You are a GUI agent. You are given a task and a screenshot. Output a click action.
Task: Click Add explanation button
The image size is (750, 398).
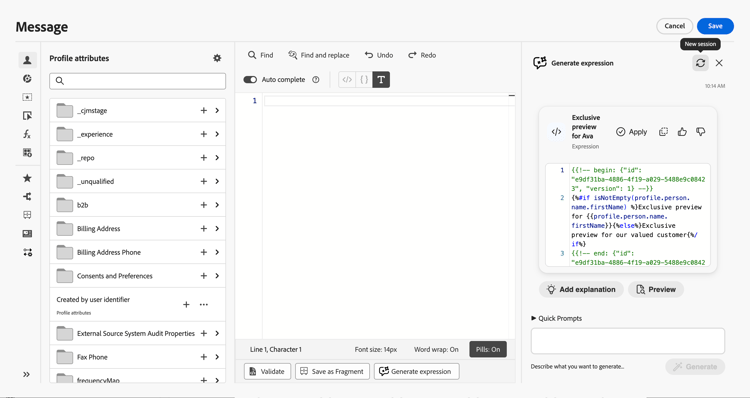click(x=581, y=289)
